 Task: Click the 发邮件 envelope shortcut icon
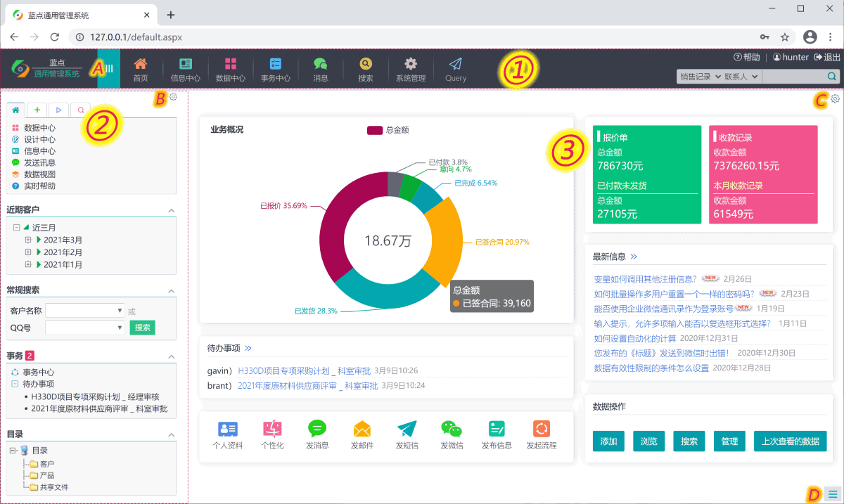pyautogui.click(x=362, y=428)
